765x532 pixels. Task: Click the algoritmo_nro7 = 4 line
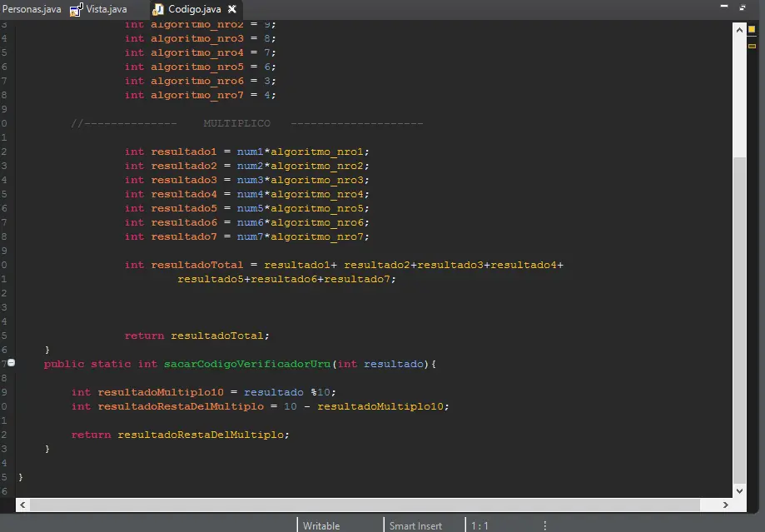pyautogui.click(x=200, y=95)
